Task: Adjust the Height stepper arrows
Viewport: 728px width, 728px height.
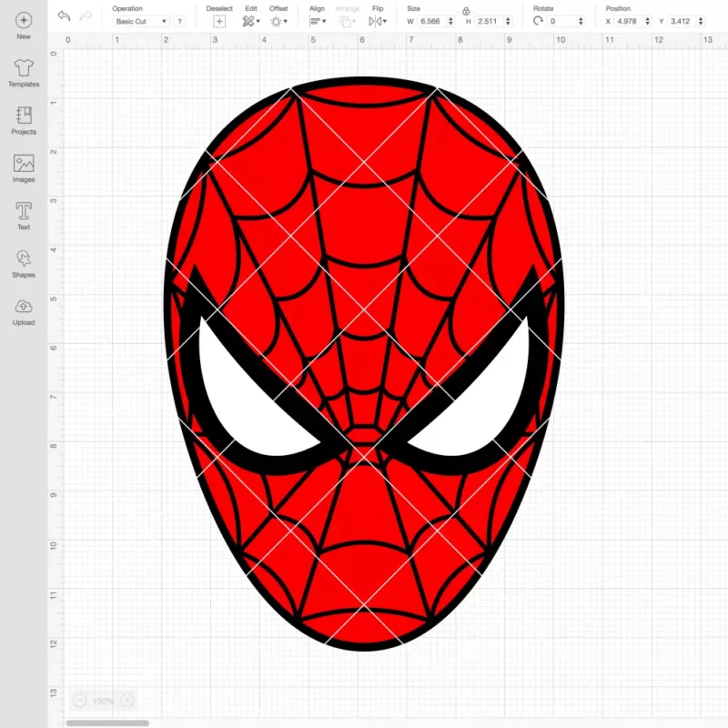Action: coord(508,21)
